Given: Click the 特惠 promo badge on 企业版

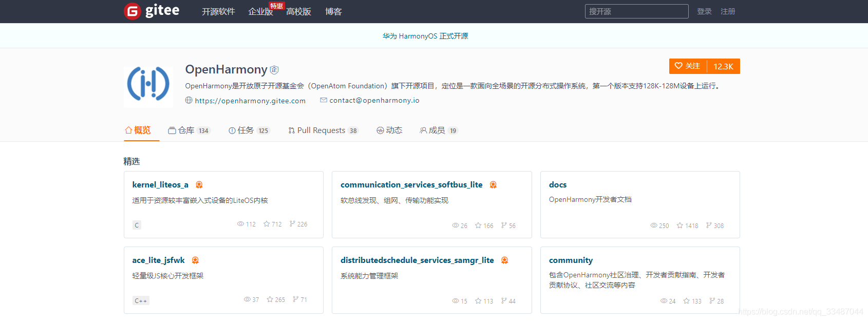Looking at the screenshot, I should tap(276, 6).
